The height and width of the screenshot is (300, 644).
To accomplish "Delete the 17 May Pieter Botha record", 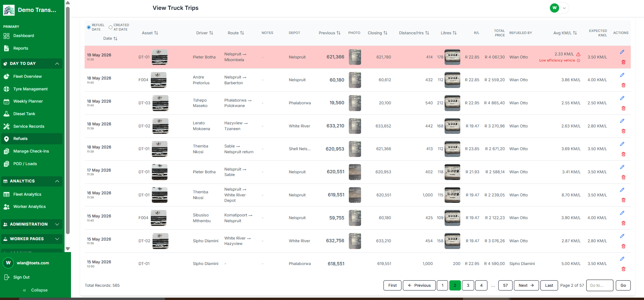I will click(x=623, y=177).
